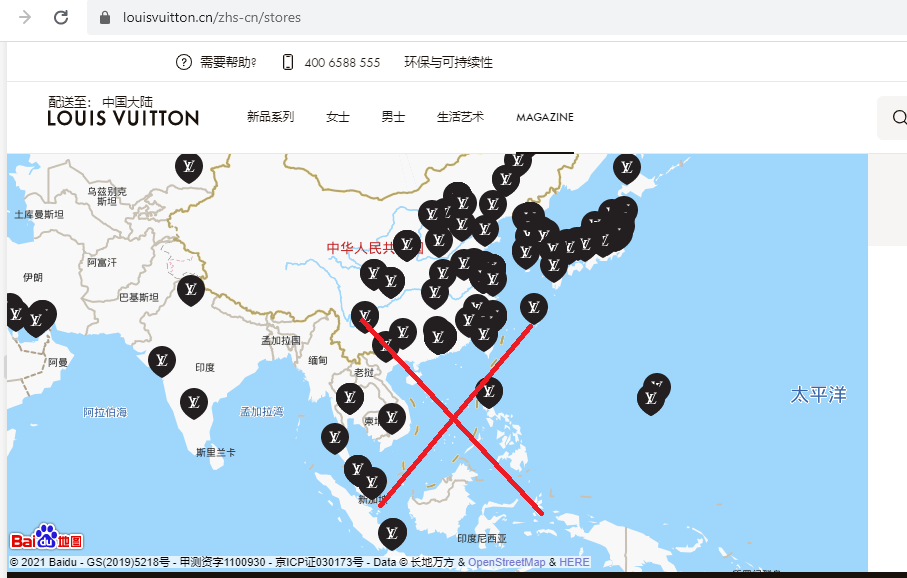Click the louisvuitton.cn address bar URL
The image size is (907, 578).
coord(212,17)
